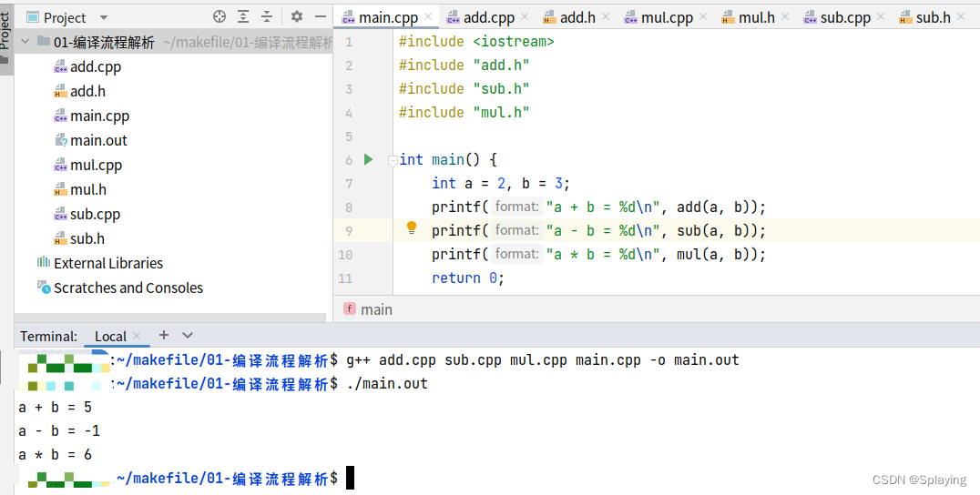Add a new terminal session with plus

(164, 335)
